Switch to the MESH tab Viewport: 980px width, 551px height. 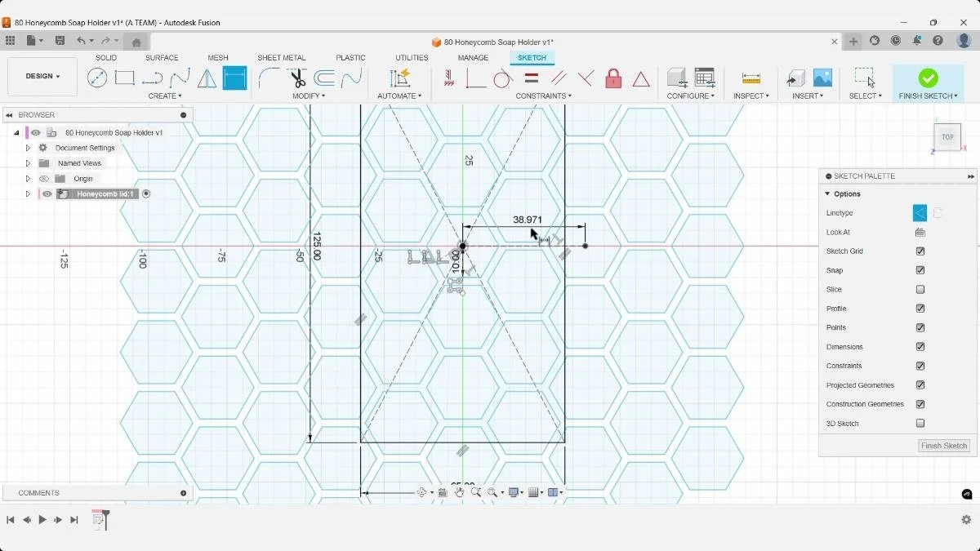point(218,58)
